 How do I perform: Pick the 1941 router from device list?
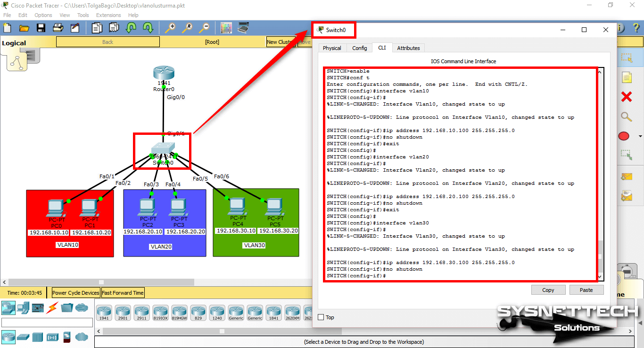pos(104,313)
